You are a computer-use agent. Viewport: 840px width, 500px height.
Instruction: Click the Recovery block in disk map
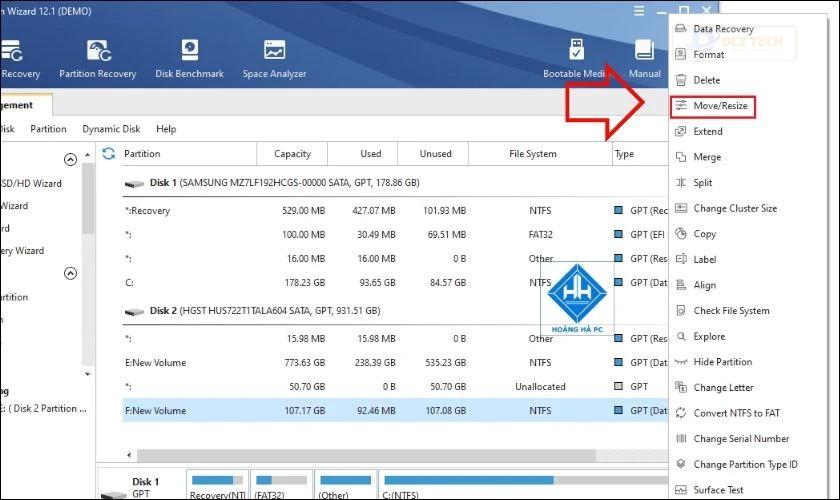(216, 485)
